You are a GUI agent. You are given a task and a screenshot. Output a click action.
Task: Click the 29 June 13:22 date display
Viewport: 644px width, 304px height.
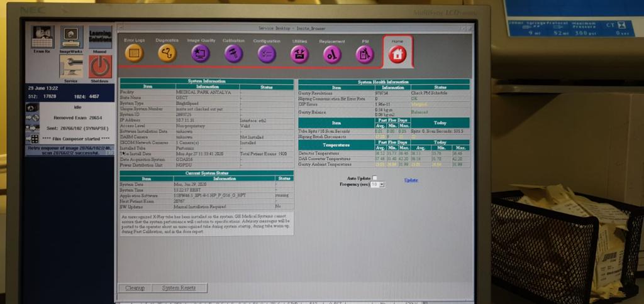[x=43, y=88]
